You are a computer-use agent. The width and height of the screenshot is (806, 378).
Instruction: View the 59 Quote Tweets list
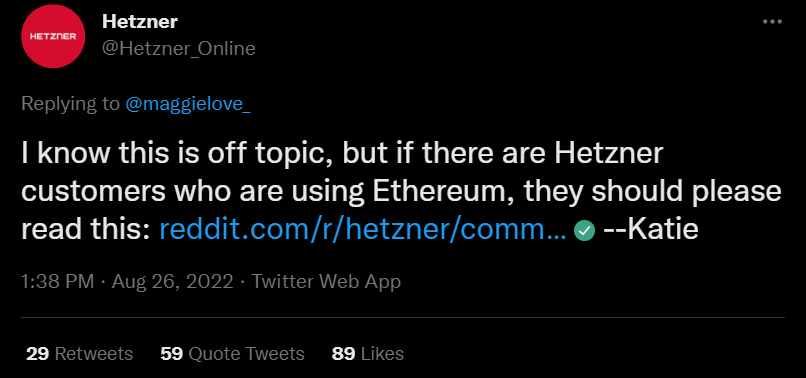click(x=232, y=354)
